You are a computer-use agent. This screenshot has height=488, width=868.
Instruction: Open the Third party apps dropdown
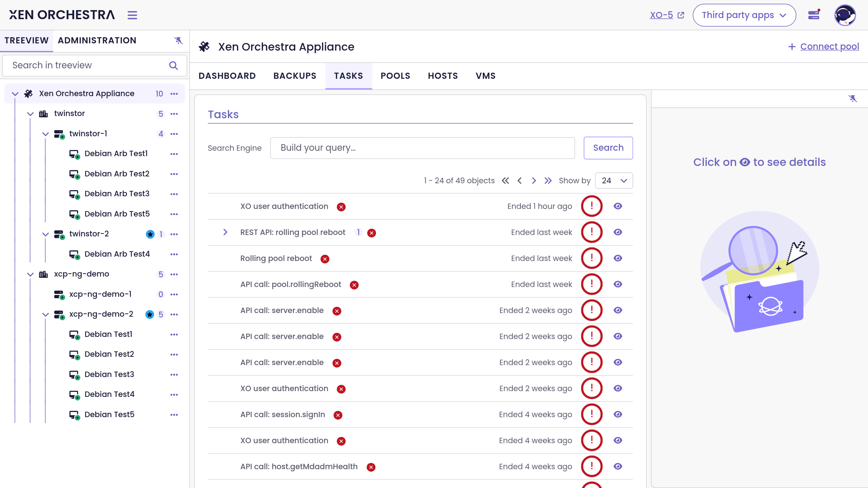click(x=744, y=15)
